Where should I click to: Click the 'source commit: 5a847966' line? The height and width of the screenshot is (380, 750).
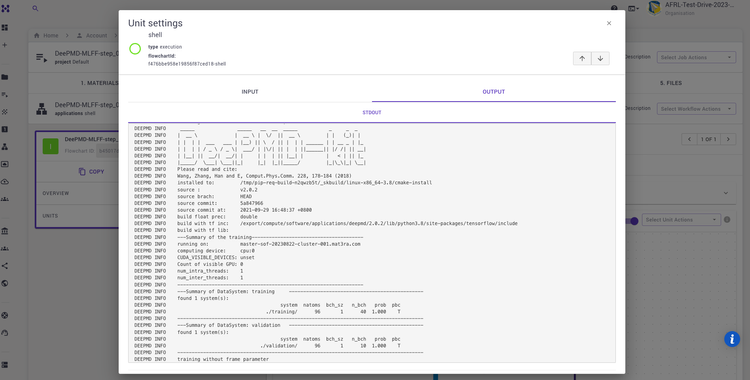220,203
